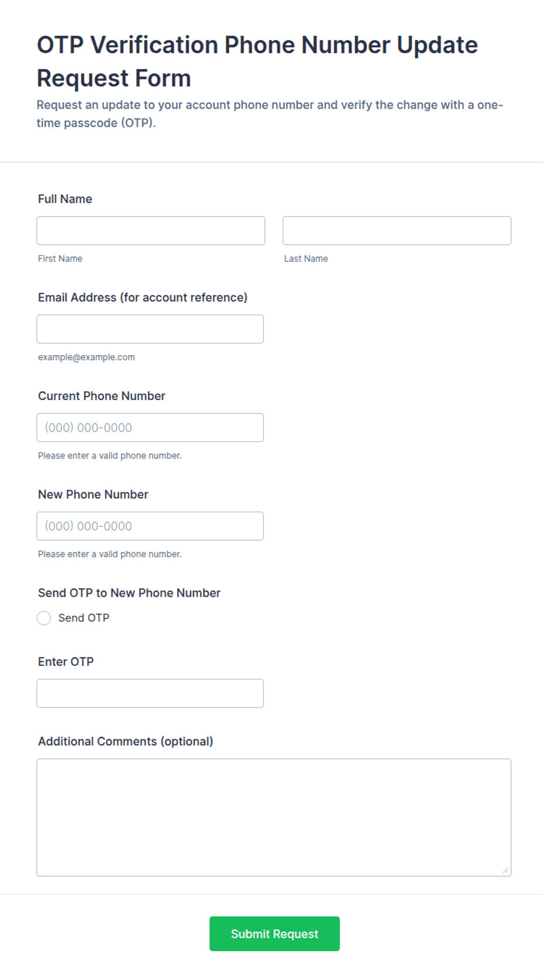The image size is (543, 980).
Task: Click the Additional Comments (optional) label
Action: pos(126,742)
